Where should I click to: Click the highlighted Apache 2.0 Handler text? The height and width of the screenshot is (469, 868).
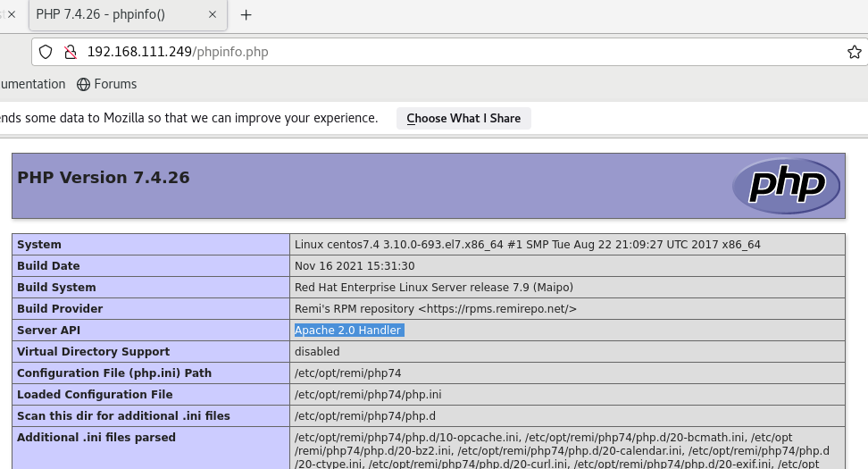[x=347, y=331]
